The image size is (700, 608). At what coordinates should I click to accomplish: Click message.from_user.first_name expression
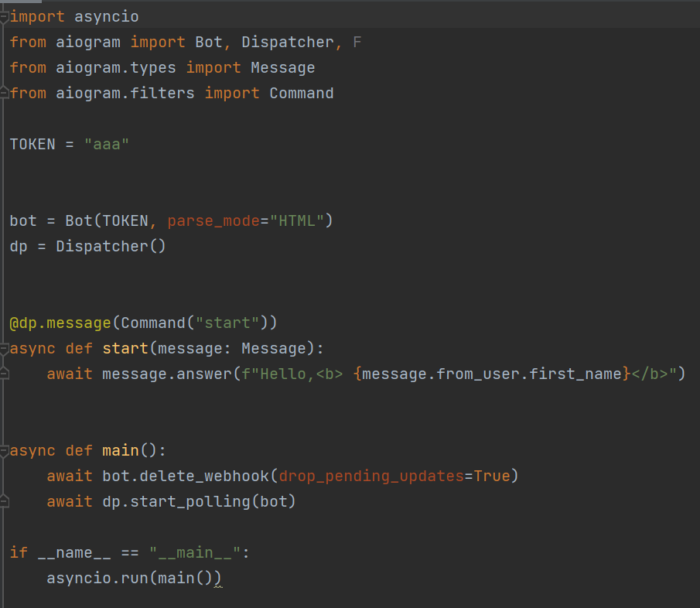(492, 374)
